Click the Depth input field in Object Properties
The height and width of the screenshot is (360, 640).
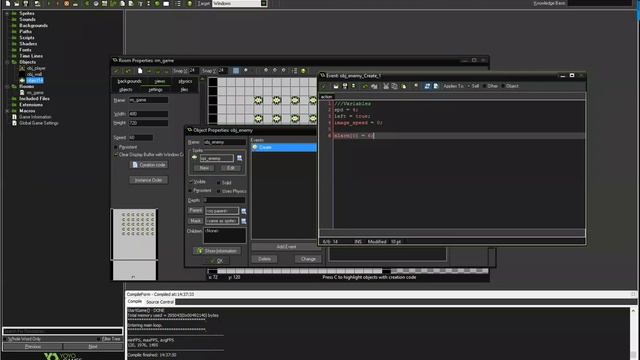224,200
